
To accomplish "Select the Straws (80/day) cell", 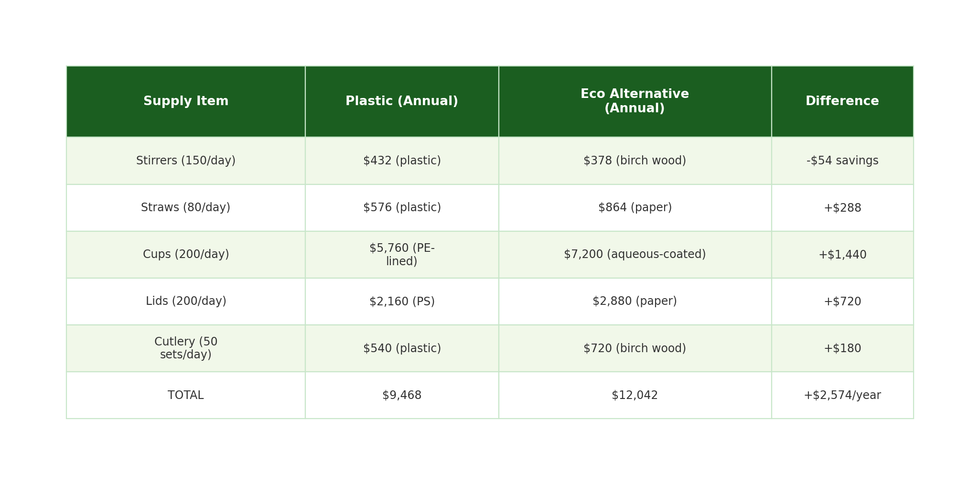I will 186,207.
